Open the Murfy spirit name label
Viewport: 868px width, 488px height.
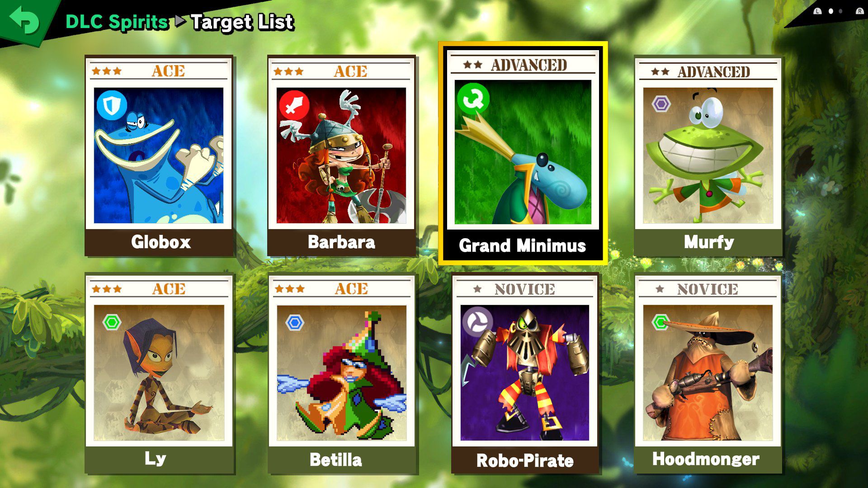tap(708, 242)
